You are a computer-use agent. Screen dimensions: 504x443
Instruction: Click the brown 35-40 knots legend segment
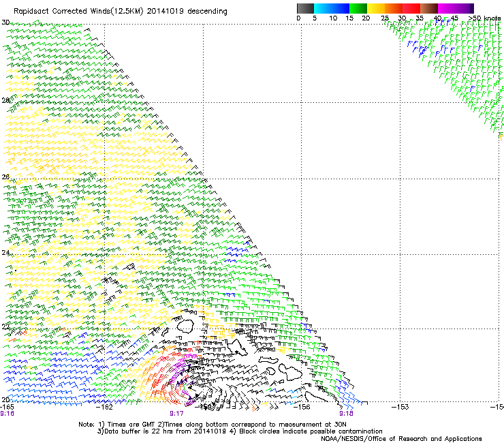[429, 8]
